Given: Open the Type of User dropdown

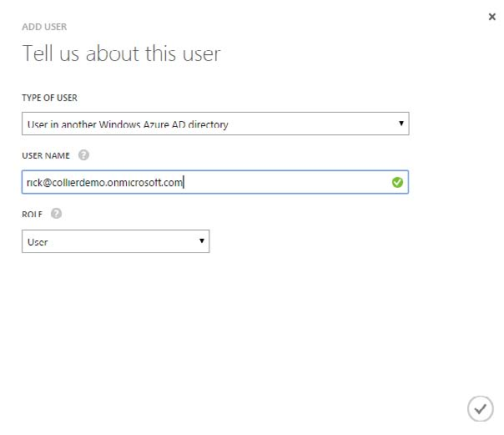Looking at the screenshot, I should point(214,124).
